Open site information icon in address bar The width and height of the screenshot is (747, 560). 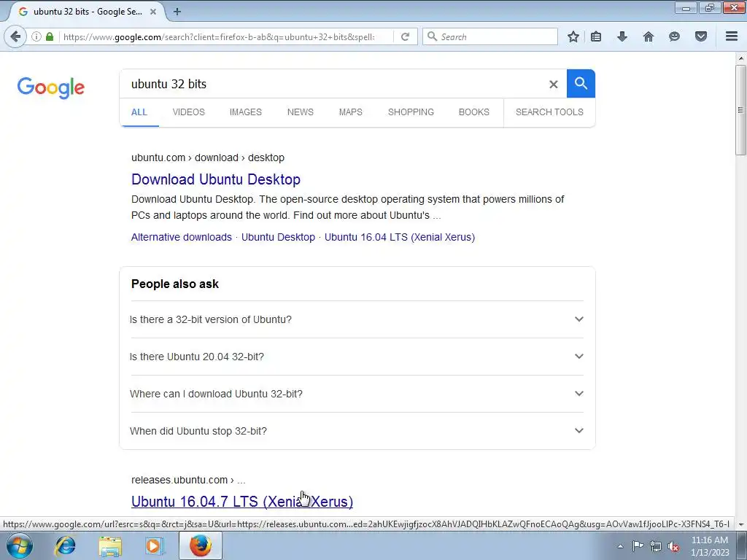point(36,36)
